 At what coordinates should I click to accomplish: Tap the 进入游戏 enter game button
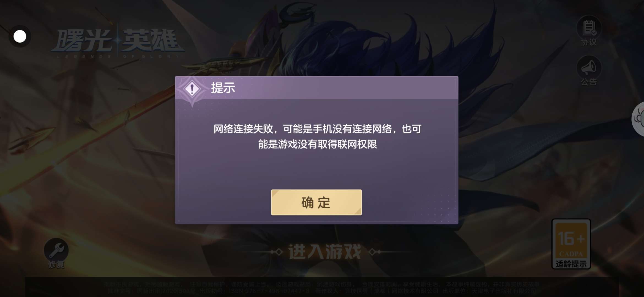(325, 252)
